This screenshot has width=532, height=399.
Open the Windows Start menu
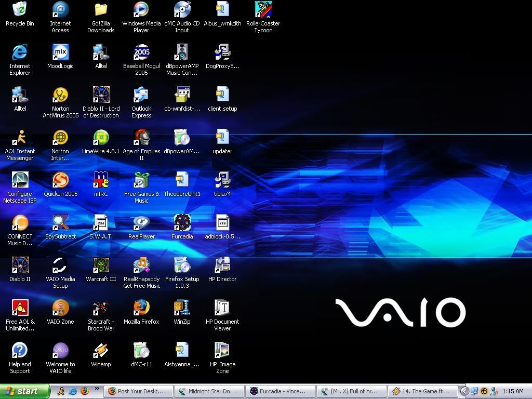tap(25, 391)
